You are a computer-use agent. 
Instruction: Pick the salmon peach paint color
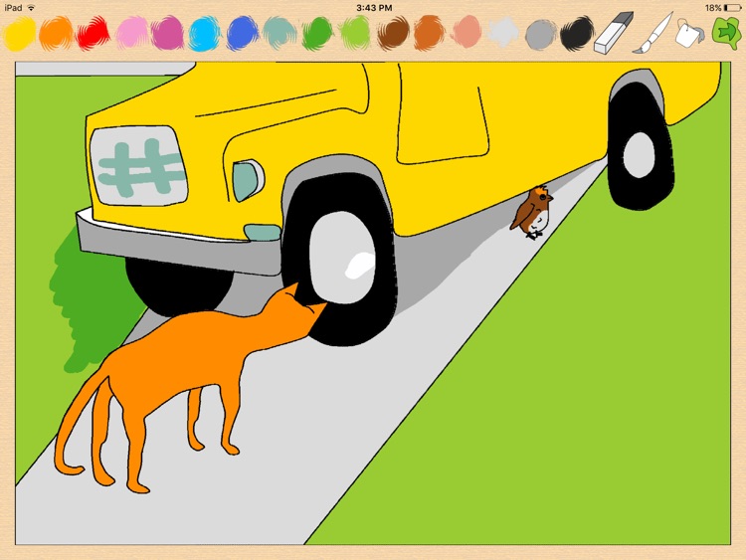click(x=466, y=33)
